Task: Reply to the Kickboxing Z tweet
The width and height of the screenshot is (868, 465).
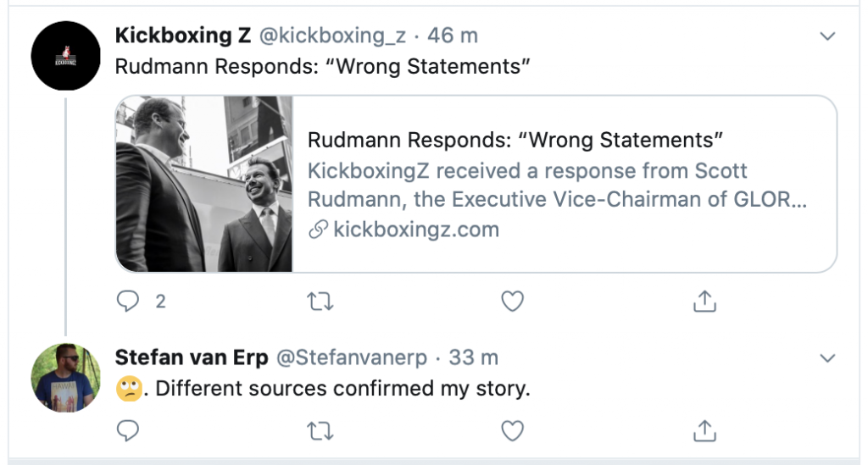Action: coord(127,301)
